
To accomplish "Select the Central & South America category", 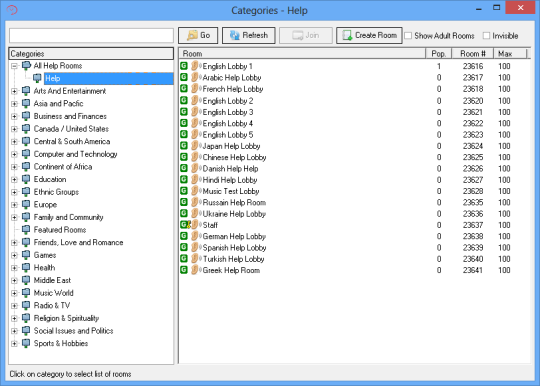I will coord(72,141).
